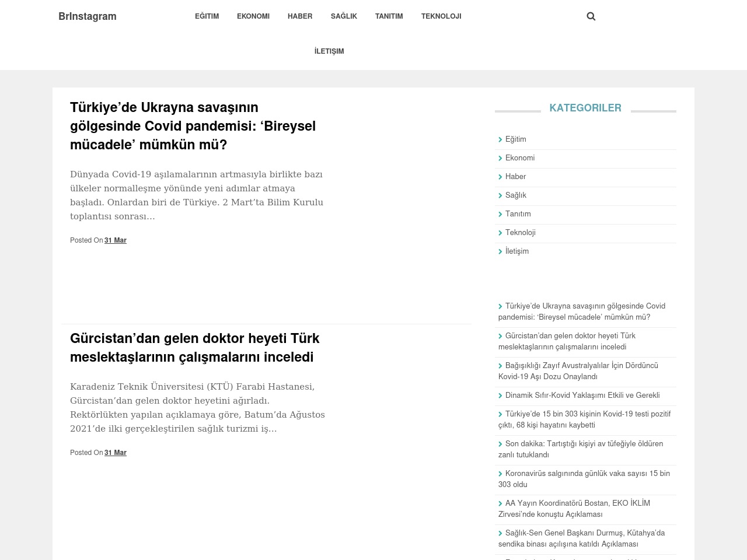Click excerpt text starting 'Dünyada Covid-19 aşılamalarının'

tap(197, 195)
